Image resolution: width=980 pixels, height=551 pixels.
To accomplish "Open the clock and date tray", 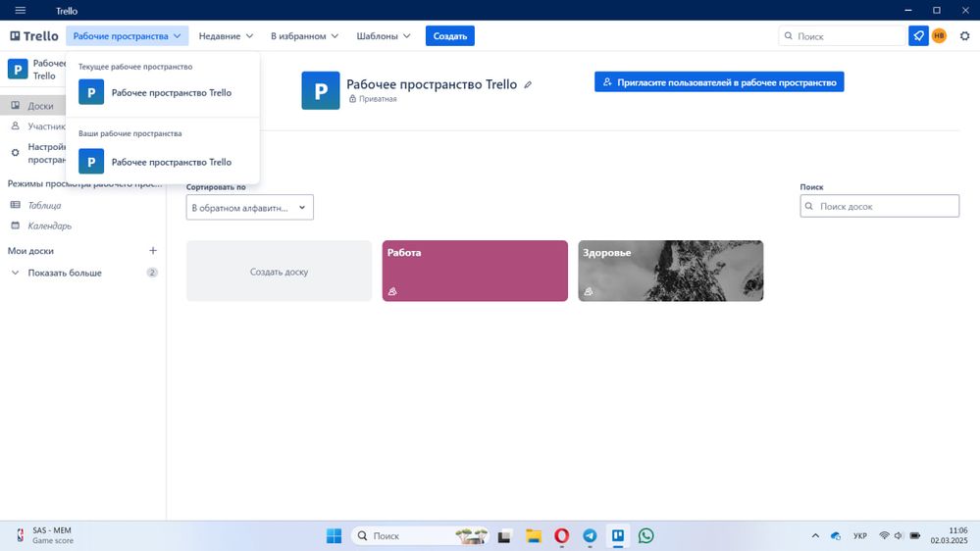I will click(949, 535).
